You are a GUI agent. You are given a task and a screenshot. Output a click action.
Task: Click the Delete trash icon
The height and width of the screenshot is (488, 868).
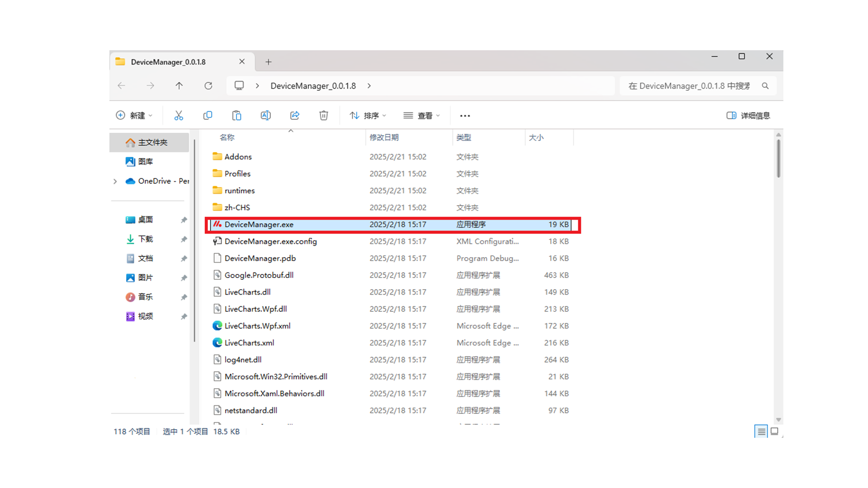click(324, 116)
